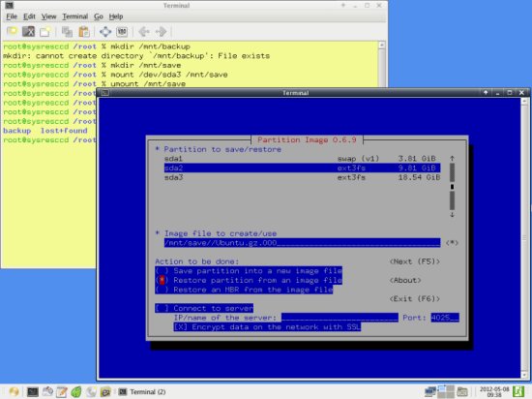Open the Edit menu
The height and width of the screenshot is (399, 532).
[x=29, y=16]
